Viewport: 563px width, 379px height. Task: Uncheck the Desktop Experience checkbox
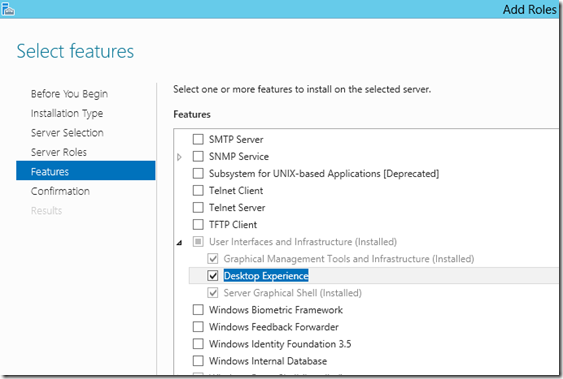tap(213, 276)
